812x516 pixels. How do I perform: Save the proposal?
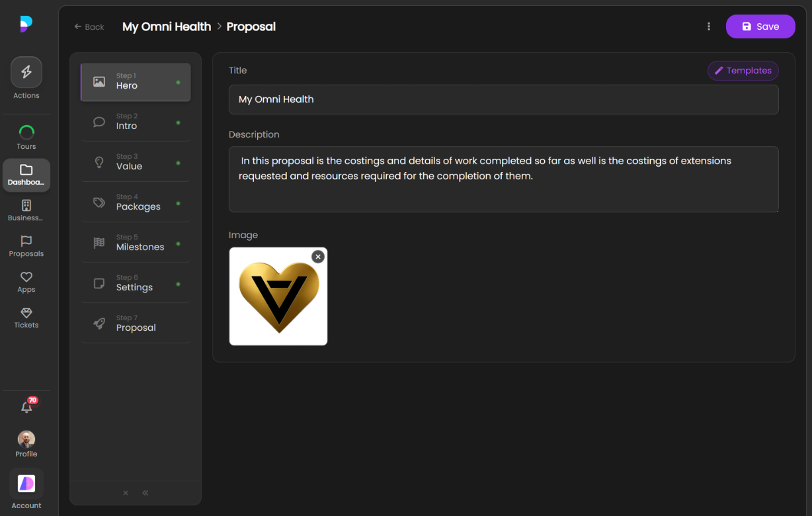pyautogui.click(x=760, y=26)
